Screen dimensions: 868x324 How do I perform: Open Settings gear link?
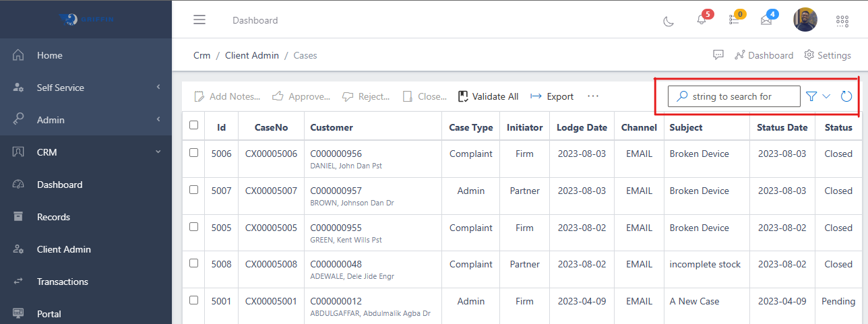(828, 55)
